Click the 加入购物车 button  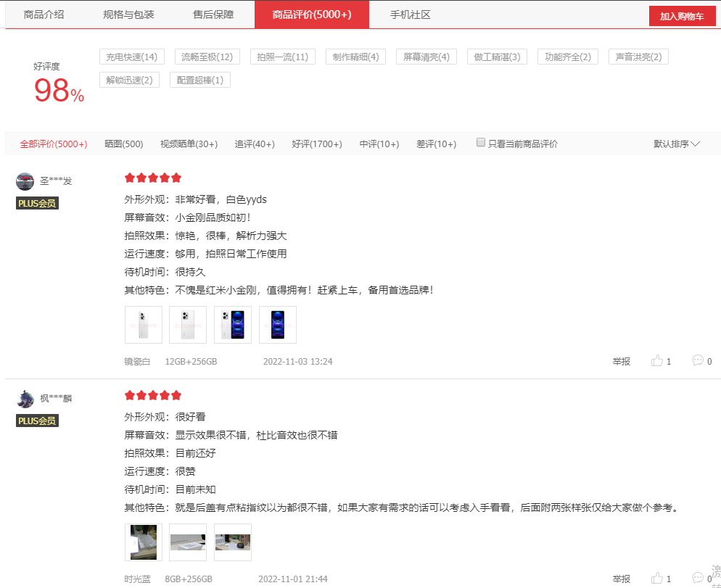[681, 15]
